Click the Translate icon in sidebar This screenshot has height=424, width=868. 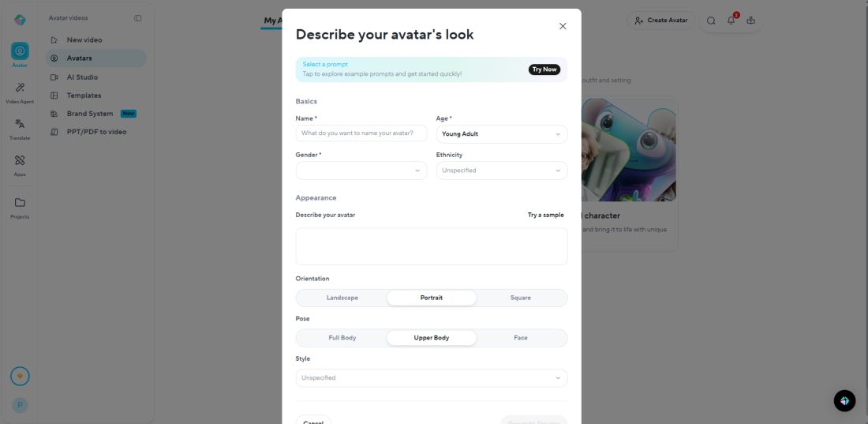pyautogui.click(x=20, y=125)
